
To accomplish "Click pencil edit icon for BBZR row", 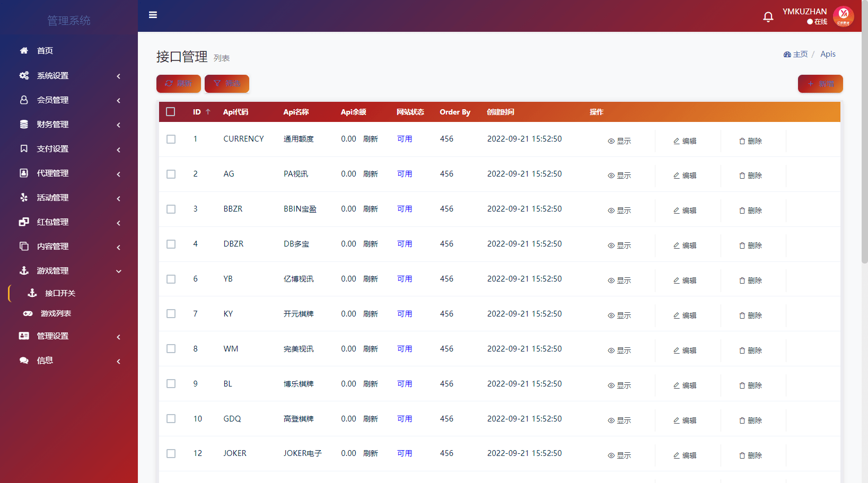I will (677, 210).
